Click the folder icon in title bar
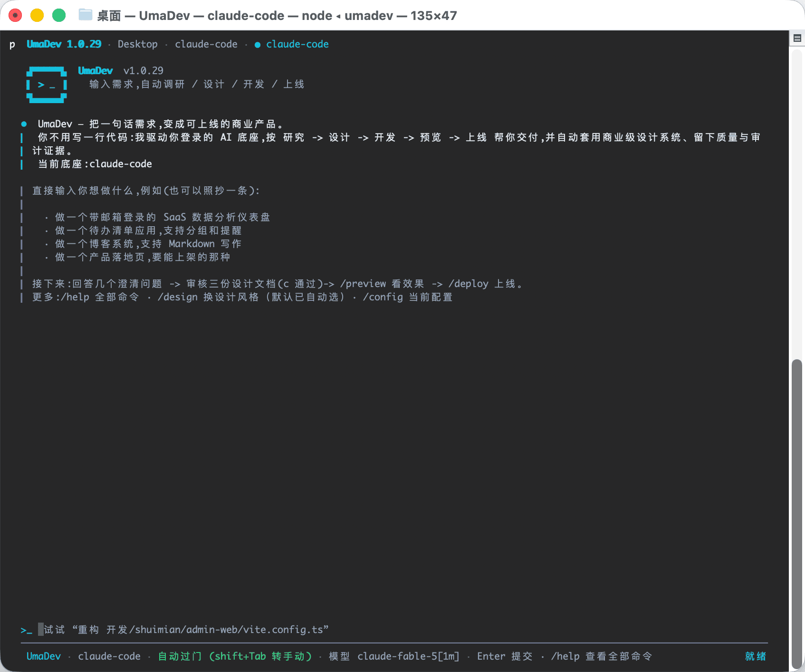Viewport: 805px width, 672px height. 85,15
